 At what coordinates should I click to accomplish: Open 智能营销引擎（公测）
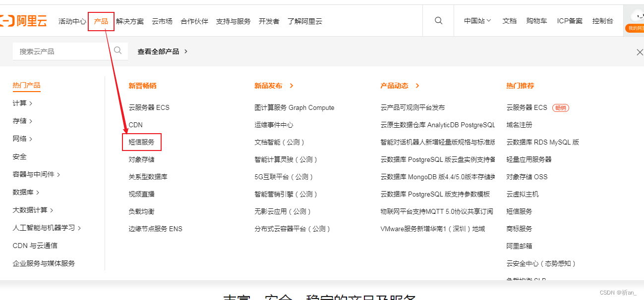287,194
